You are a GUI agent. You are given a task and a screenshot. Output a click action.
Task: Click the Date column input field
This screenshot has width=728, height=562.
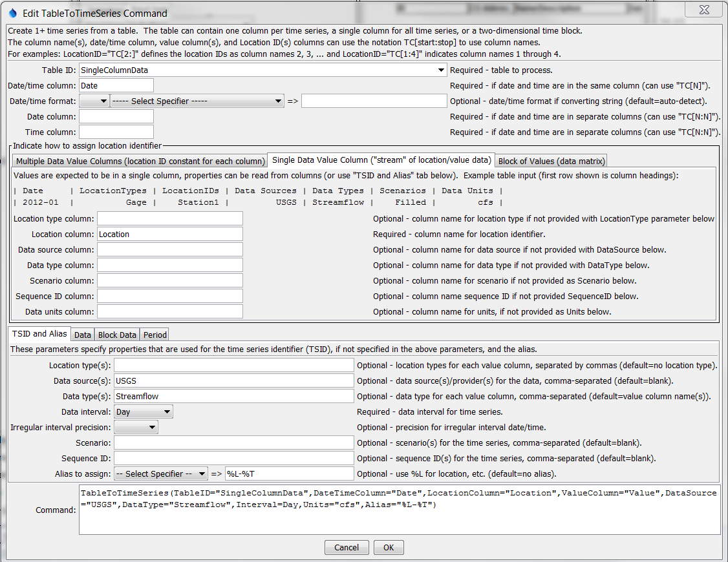pos(116,116)
